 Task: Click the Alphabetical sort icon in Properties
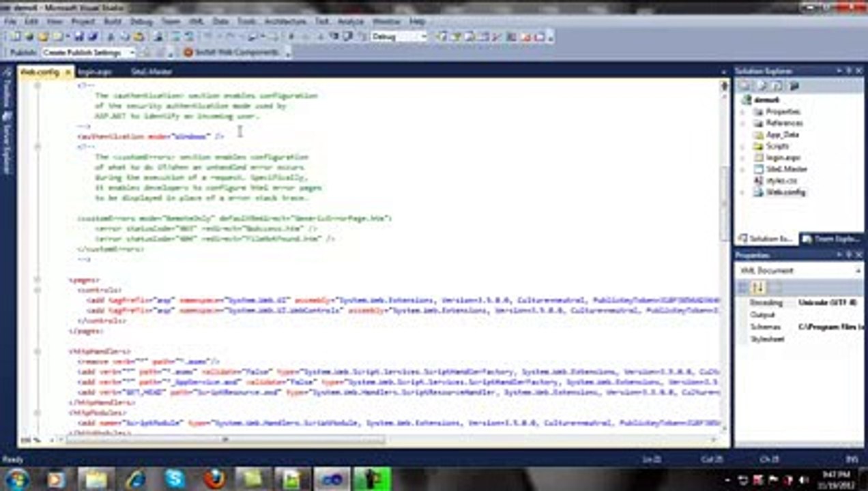[758, 287]
